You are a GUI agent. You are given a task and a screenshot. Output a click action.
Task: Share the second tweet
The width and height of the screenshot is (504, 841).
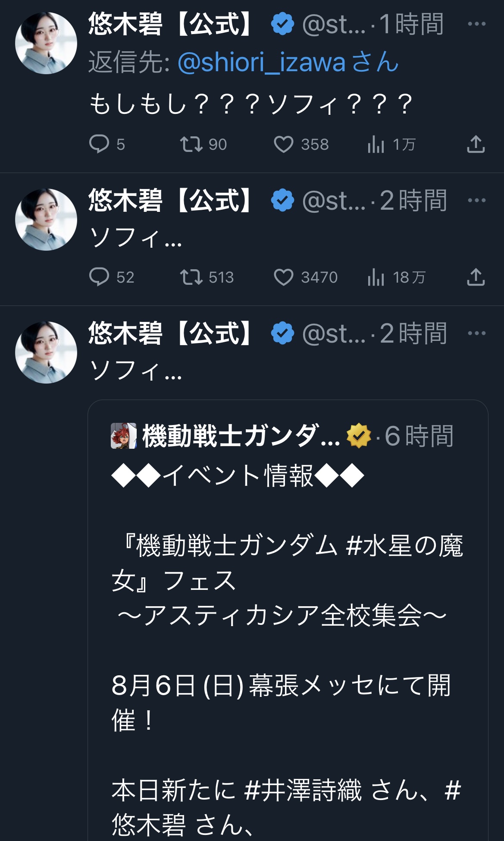click(x=476, y=277)
